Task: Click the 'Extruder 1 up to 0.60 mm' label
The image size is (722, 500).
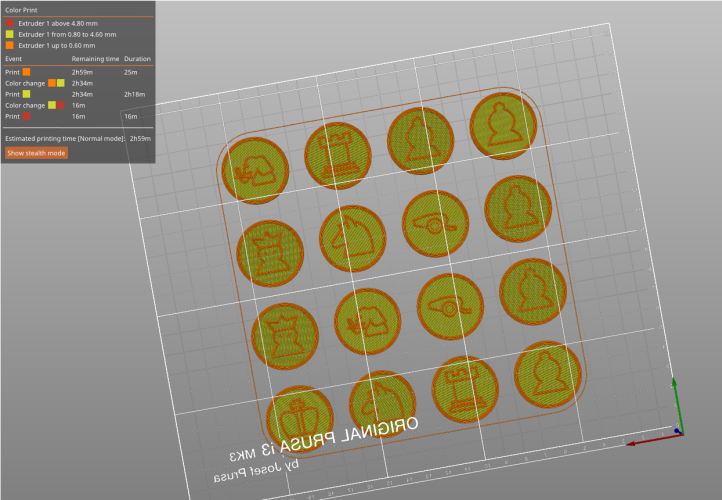Action: coord(57,45)
